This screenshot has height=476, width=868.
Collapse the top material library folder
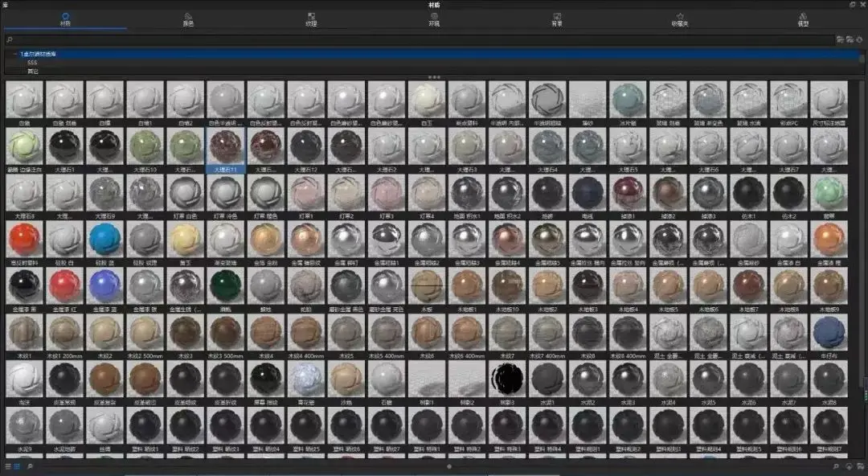(x=15, y=55)
